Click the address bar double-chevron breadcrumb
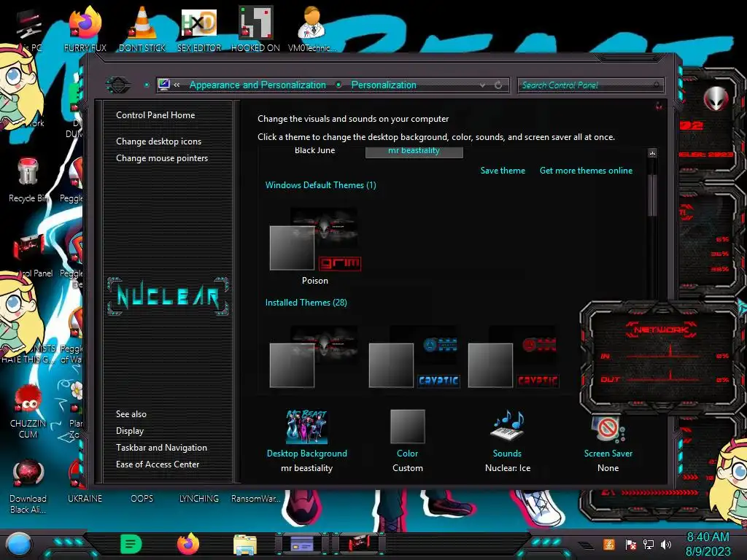 pos(177,85)
